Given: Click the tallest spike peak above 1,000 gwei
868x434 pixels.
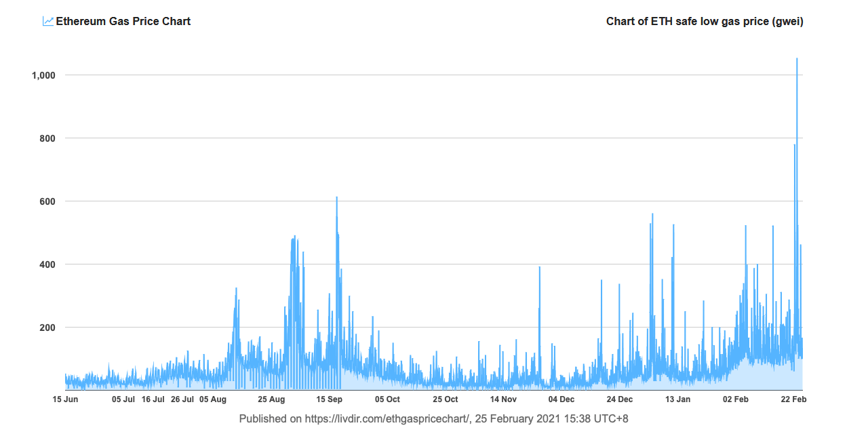Looking at the screenshot, I should point(797,59).
